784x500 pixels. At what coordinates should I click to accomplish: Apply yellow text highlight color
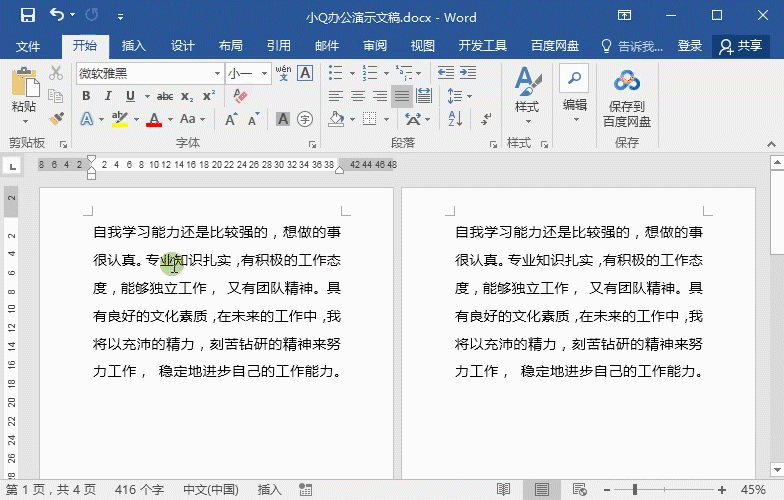coord(120,119)
